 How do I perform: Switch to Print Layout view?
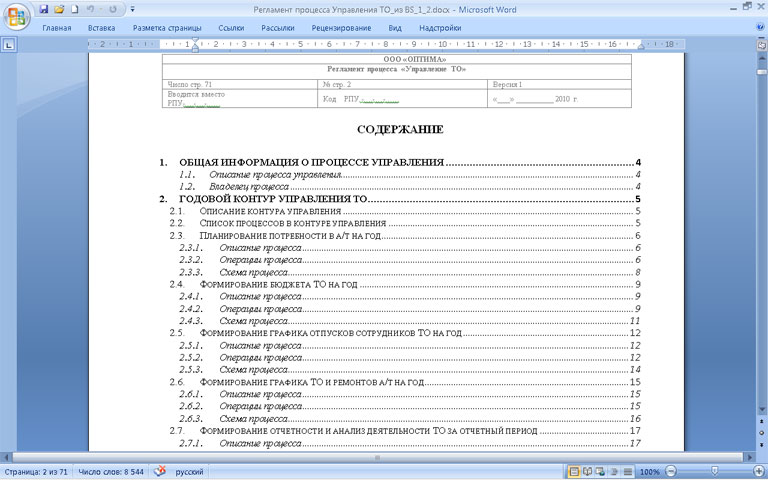point(575,471)
